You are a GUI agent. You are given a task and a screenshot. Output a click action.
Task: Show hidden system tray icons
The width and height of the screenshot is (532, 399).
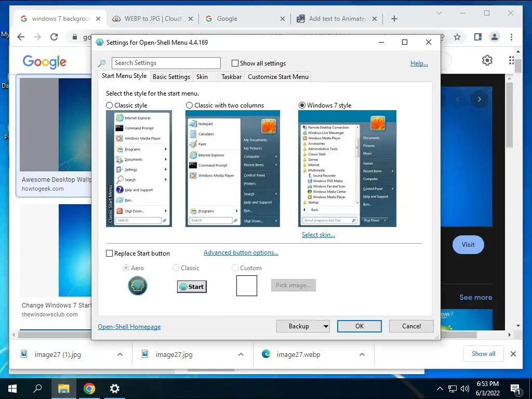[x=440, y=389]
